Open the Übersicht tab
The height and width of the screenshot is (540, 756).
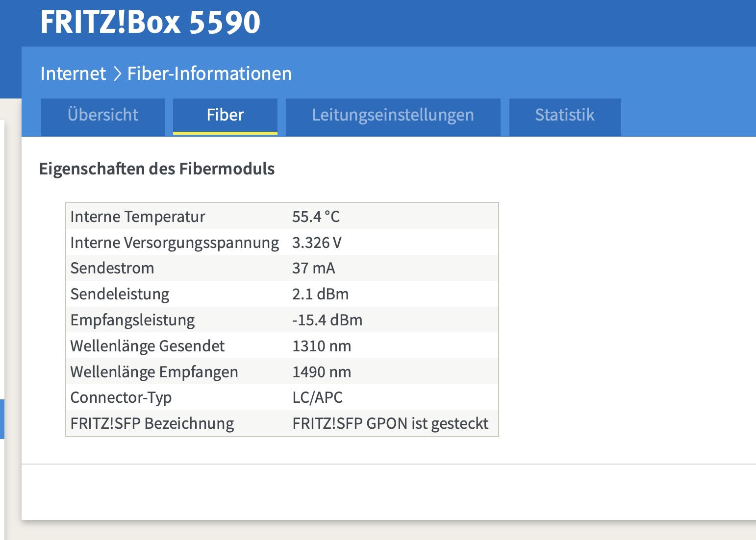tap(103, 117)
